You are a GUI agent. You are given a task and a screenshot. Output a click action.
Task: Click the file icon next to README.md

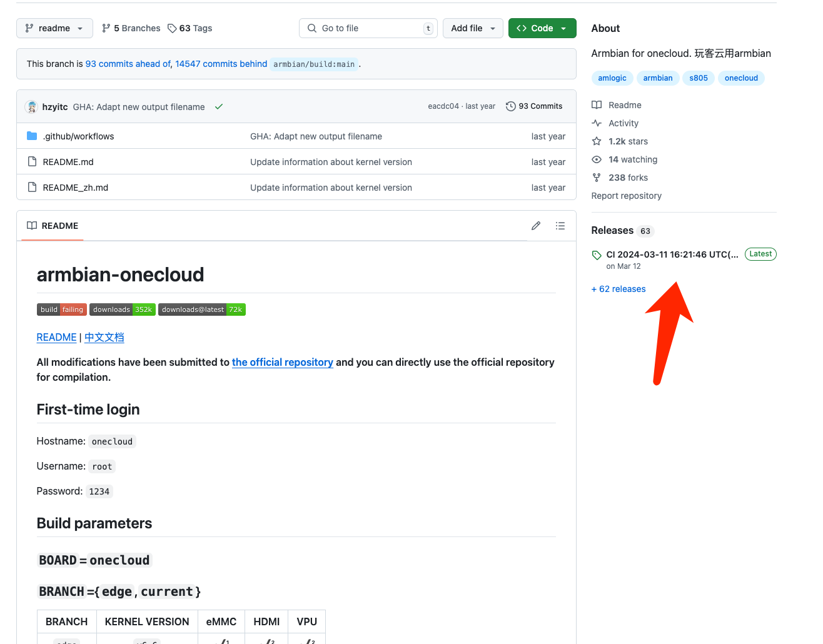32,162
